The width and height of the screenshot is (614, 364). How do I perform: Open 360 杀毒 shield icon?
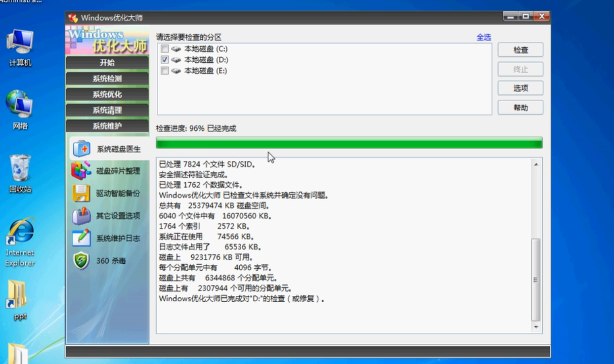tap(81, 260)
